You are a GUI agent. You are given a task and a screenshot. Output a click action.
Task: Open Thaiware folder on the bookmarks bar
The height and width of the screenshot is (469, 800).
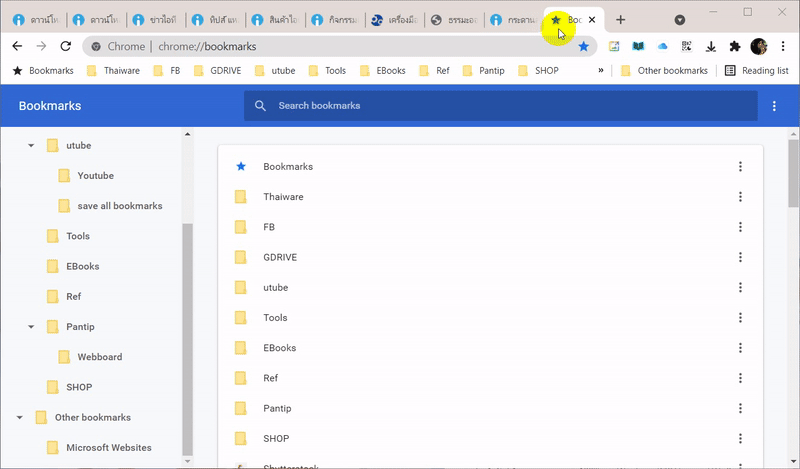pos(113,70)
